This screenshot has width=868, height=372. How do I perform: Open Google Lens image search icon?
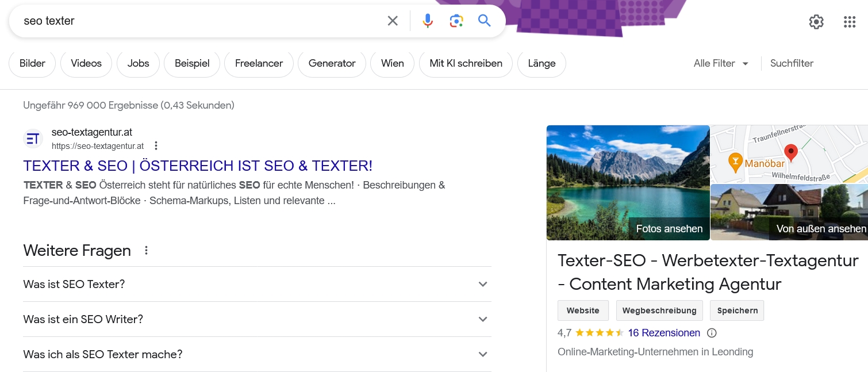point(456,21)
